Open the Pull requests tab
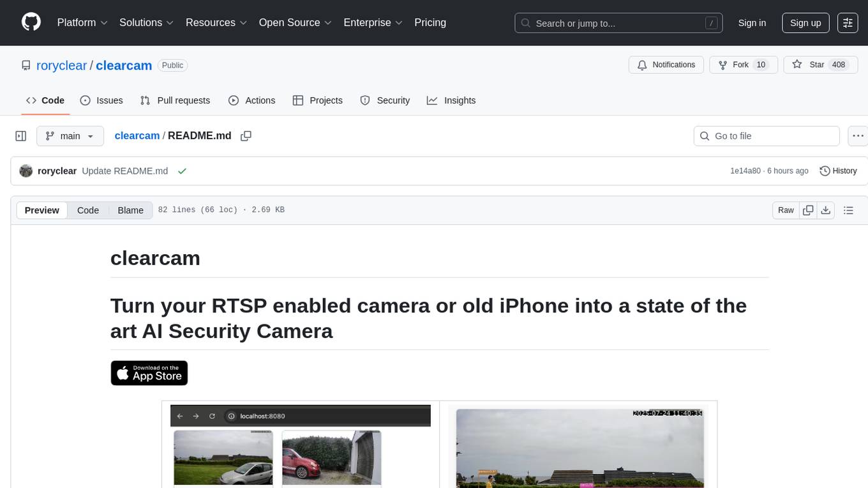The width and height of the screenshot is (868, 488). (175, 100)
